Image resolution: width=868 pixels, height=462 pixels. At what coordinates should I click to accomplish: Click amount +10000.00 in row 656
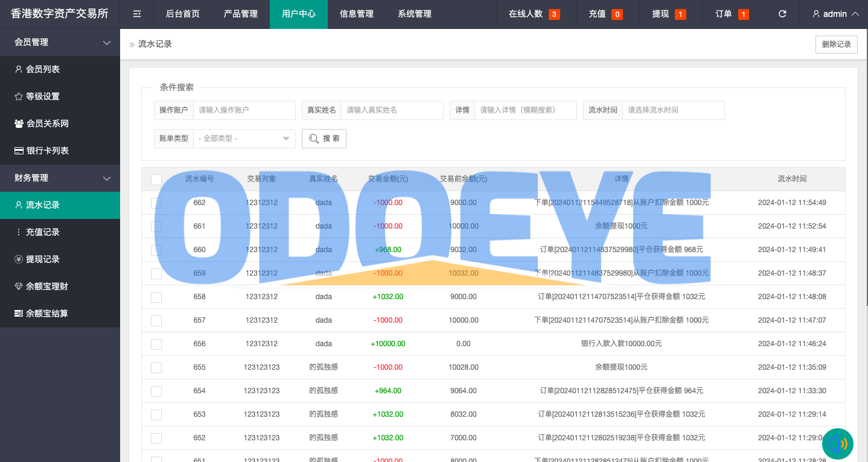[388, 344]
